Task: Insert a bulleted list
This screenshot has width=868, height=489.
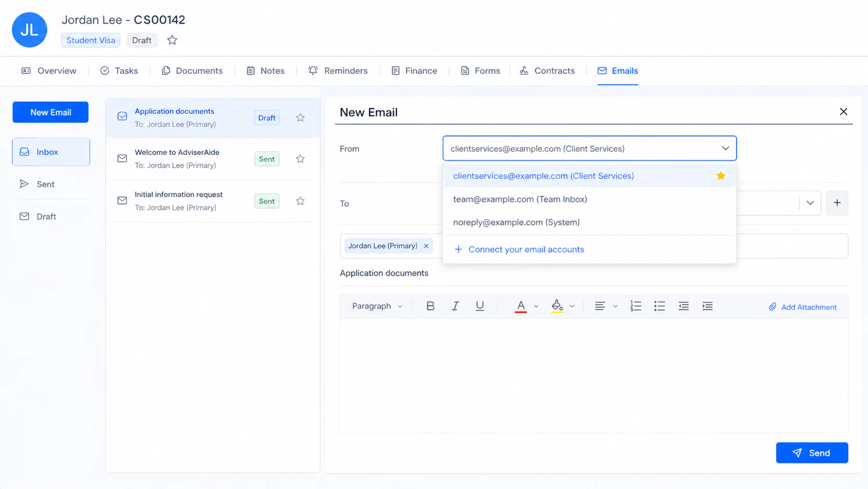Action: tap(659, 306)
